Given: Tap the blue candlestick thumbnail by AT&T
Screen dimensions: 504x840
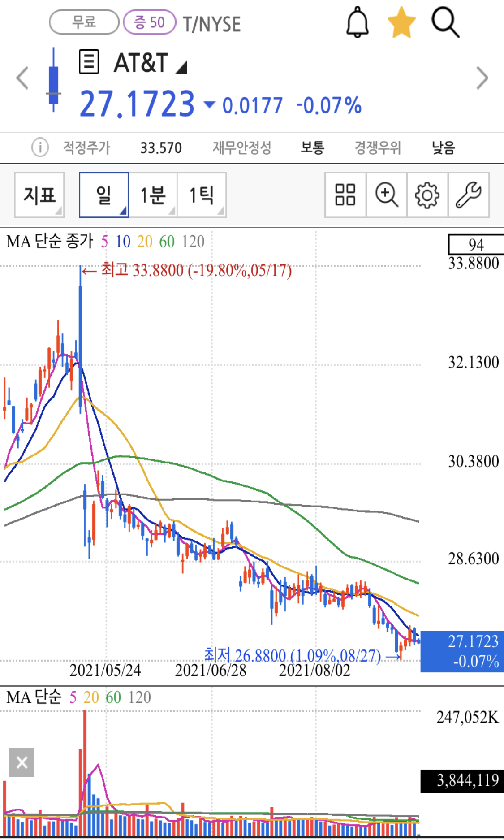Looking at the screenshot, I should coord(54,80).
